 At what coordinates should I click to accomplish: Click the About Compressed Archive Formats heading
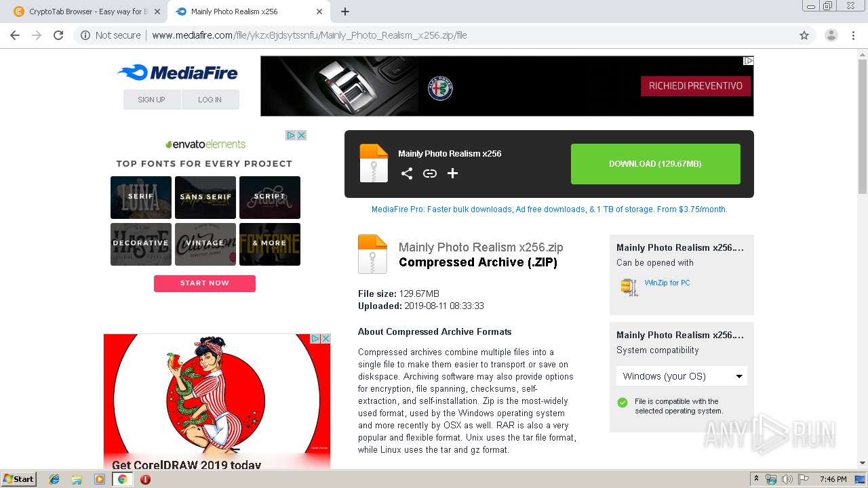coord(435,331)
